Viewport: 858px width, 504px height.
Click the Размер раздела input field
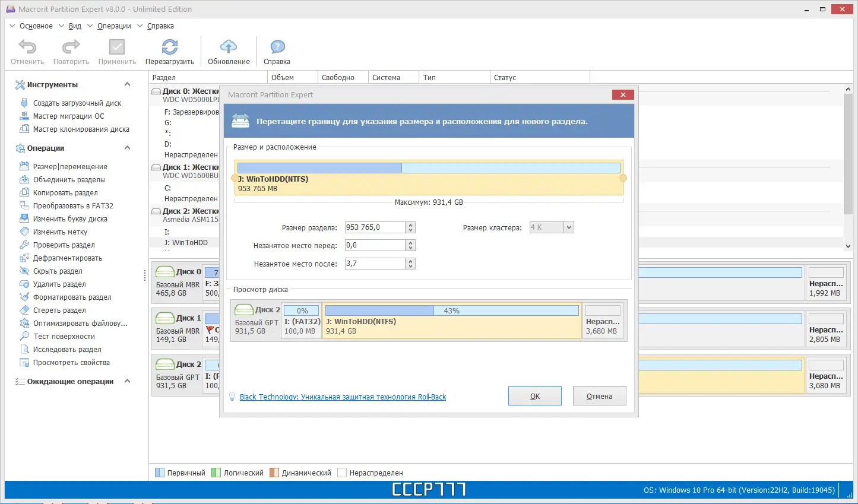tap(375, 227)
